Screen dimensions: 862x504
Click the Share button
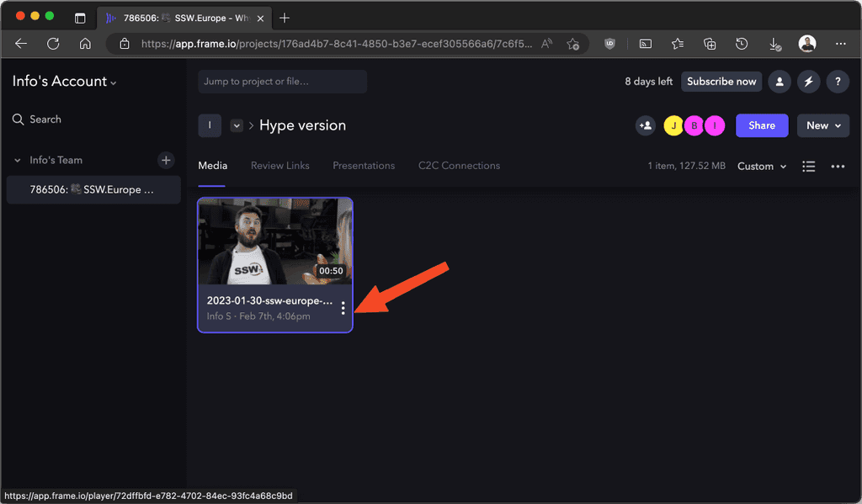[x=762, y=125]
